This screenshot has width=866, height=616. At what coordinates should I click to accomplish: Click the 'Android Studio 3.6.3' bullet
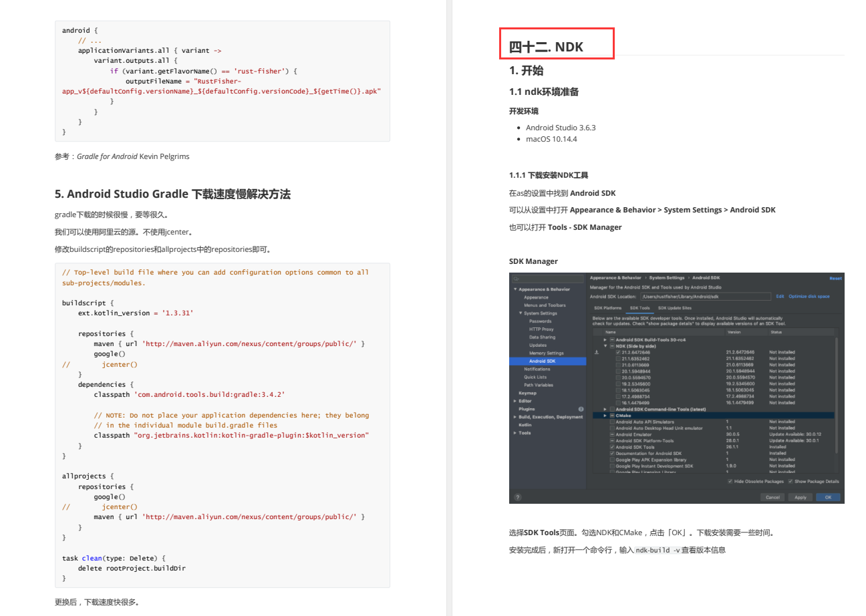(561, 128)
